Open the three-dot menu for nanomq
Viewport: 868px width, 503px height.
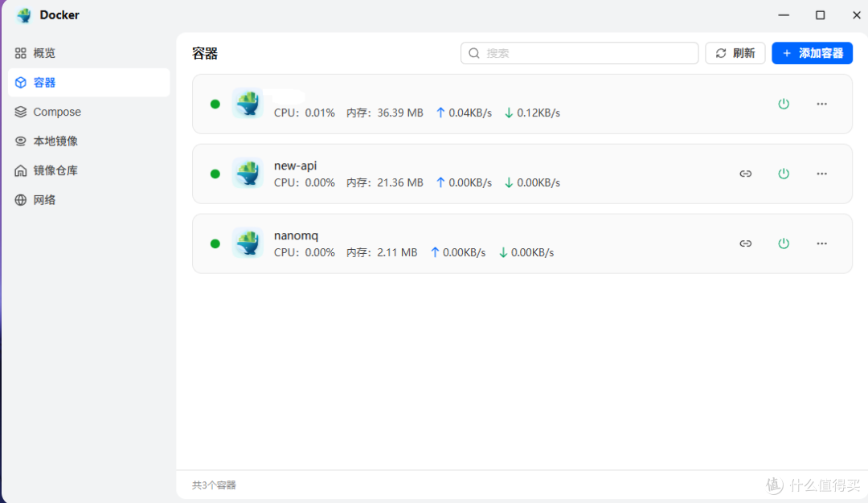[821, 243]
